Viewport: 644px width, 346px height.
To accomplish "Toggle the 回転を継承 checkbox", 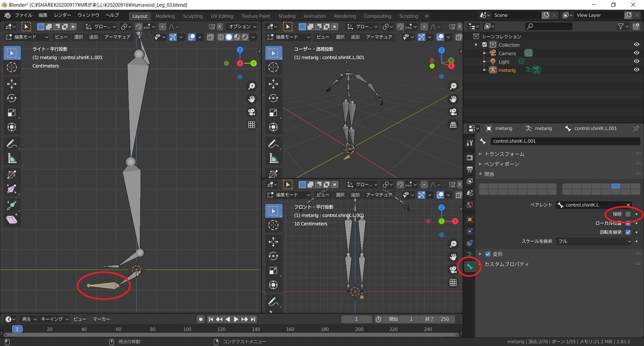I will 628,232.
